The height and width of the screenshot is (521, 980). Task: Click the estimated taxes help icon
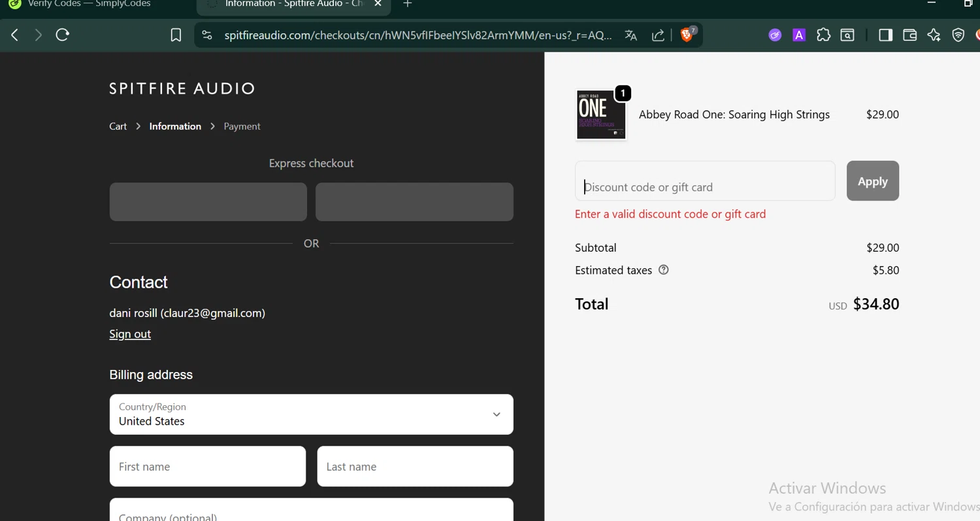click(x=664, y=270)
